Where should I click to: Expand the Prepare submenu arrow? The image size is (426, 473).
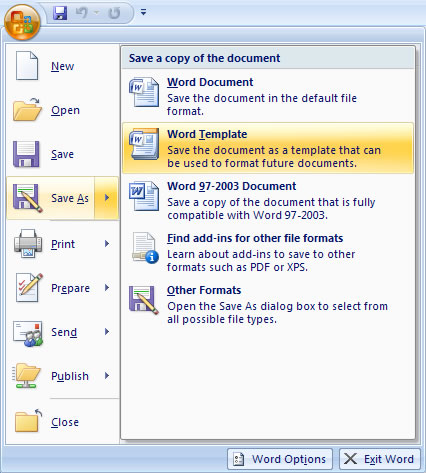(x=107, y=288)
